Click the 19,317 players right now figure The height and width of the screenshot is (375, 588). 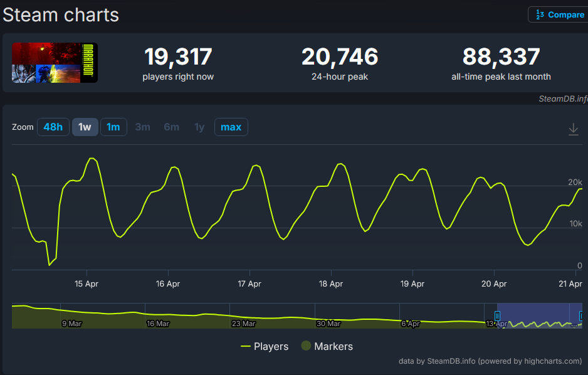(x=178, y=56)
